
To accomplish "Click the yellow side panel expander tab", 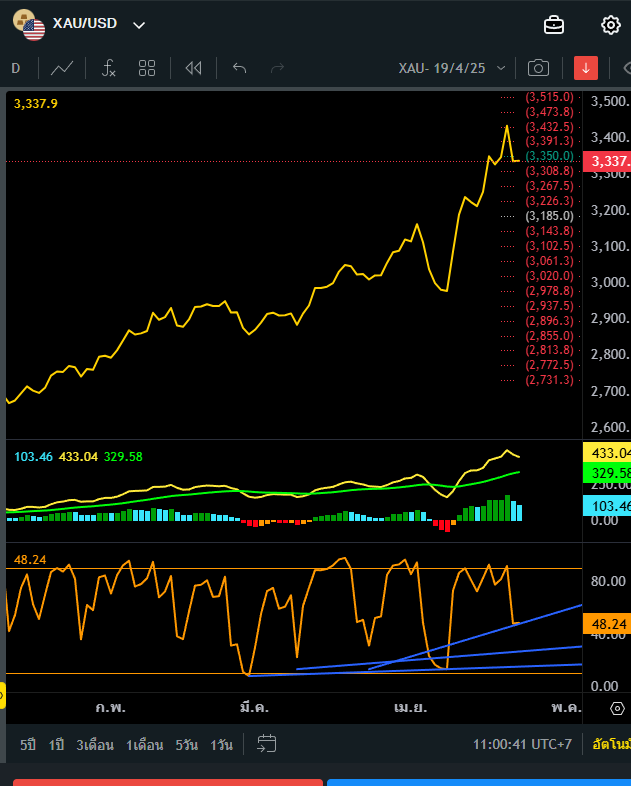I will [x=3, y=695].
